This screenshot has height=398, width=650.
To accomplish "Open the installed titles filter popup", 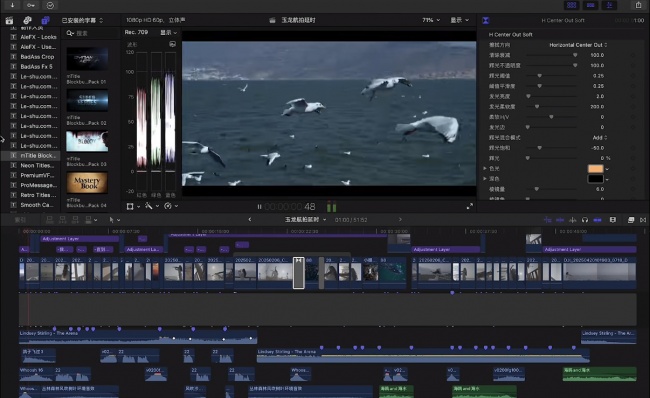I will coord(82,20).
